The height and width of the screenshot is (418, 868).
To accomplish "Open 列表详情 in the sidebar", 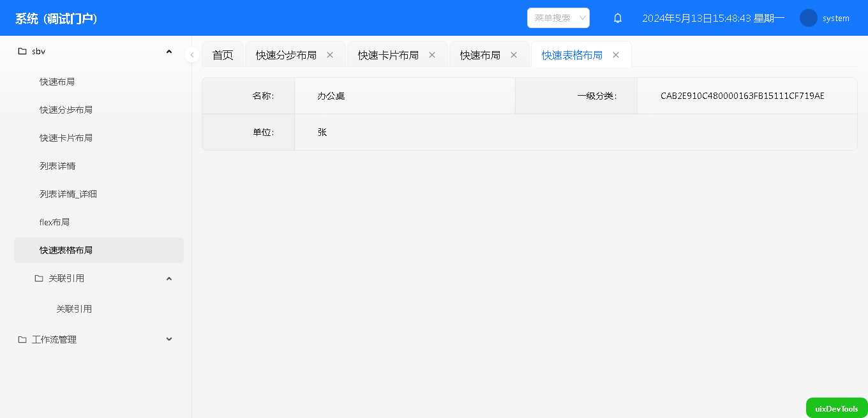I will point(57,166).
